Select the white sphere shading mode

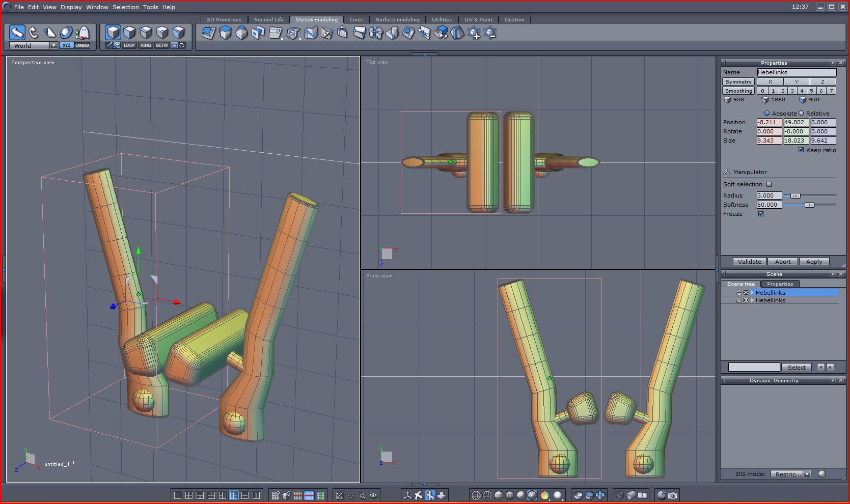[x=557, y=495]
